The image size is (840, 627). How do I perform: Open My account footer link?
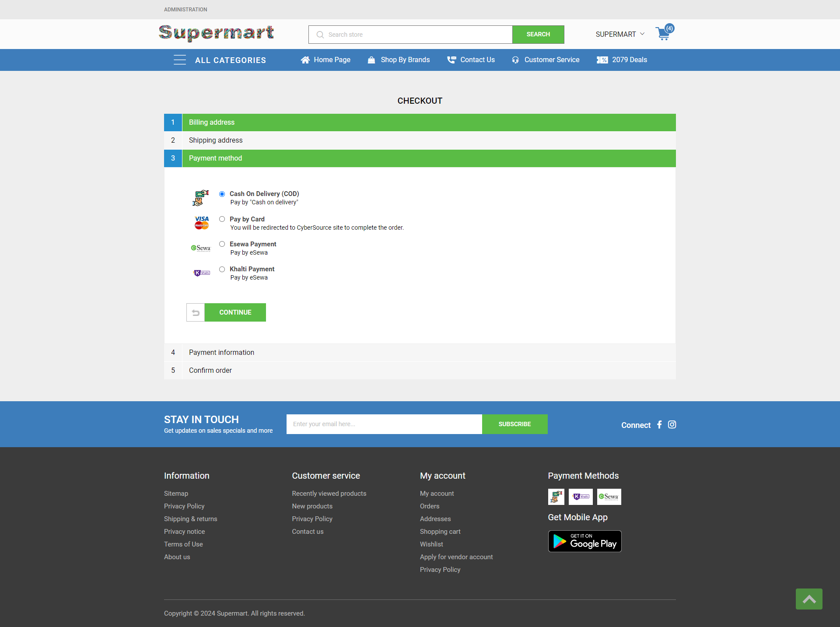(437, 494)
